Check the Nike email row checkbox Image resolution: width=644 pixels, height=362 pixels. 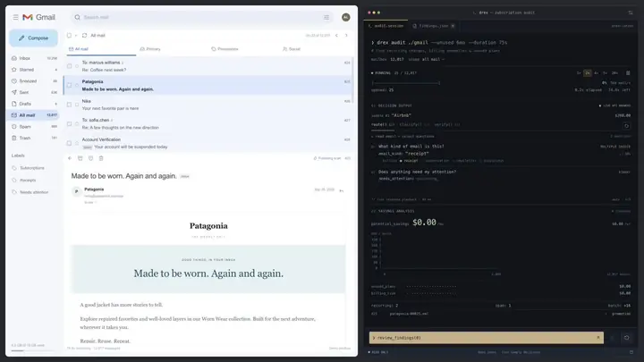pos(70,105)
